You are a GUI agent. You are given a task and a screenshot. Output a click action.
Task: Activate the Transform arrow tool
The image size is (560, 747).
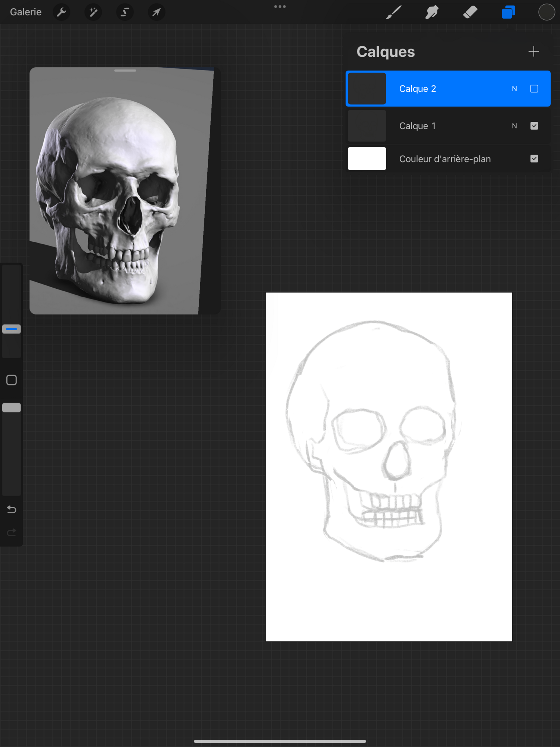(156, 12)
